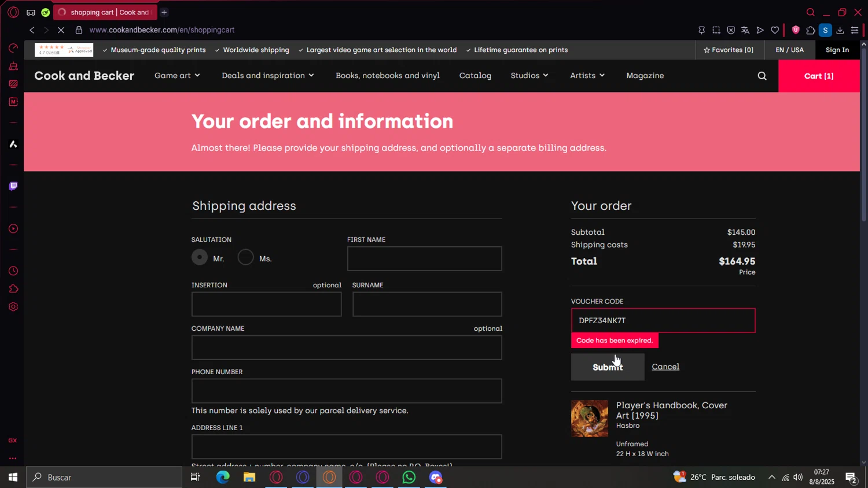This screenshot has width=868, height=488.
Task: Open the ad blocker shield icon
Action: pos(731,30)
